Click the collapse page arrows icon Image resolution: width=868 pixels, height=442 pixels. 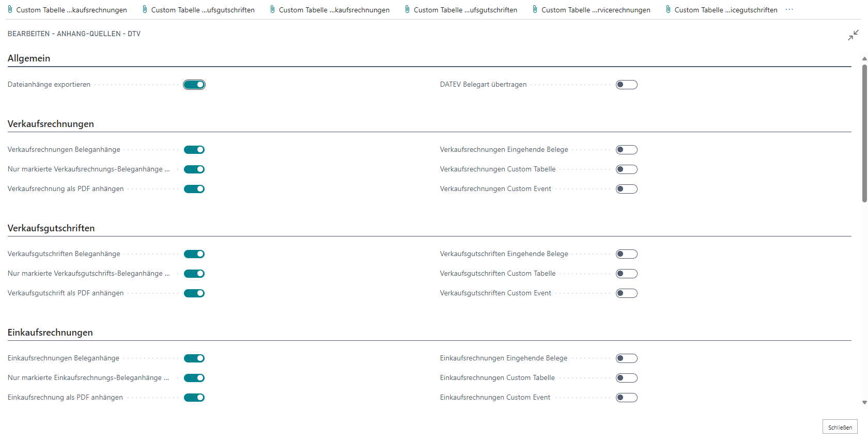[853, 35]
